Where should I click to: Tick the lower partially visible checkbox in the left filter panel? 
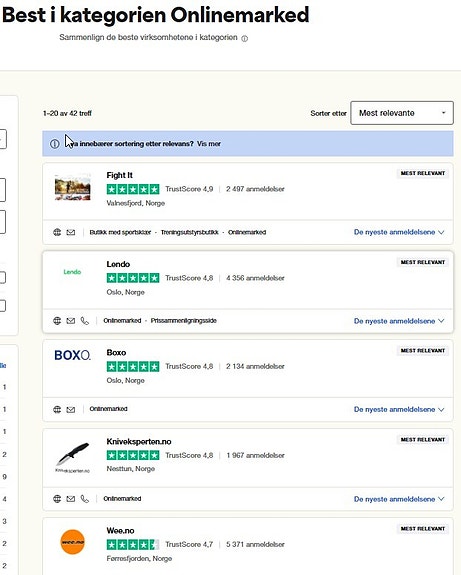2,305
